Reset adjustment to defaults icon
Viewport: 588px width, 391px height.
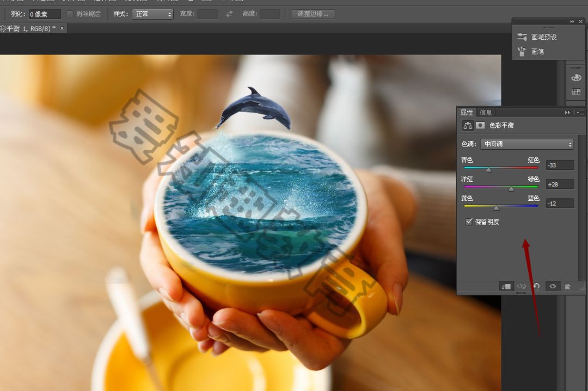pos(537,286)
